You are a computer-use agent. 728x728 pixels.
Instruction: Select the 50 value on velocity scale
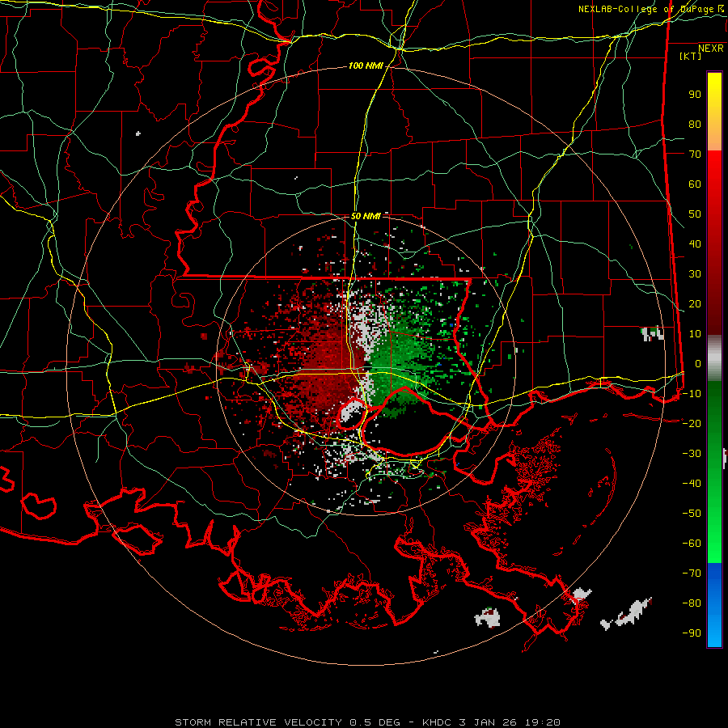pos(695,214)
